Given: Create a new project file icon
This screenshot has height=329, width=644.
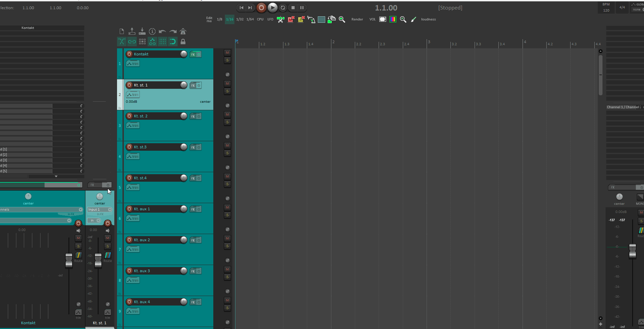Looking at the screenshot, I should pos(121,32).
